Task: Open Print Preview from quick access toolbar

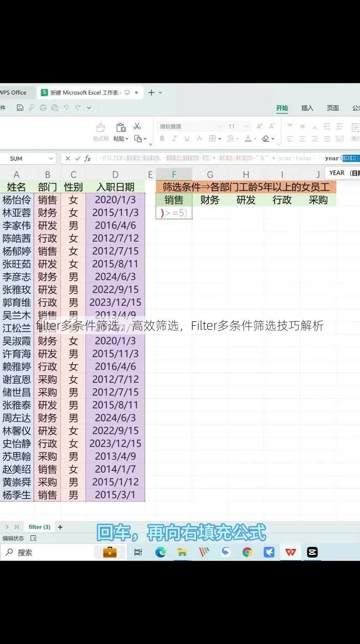Action: pos(55,108)
